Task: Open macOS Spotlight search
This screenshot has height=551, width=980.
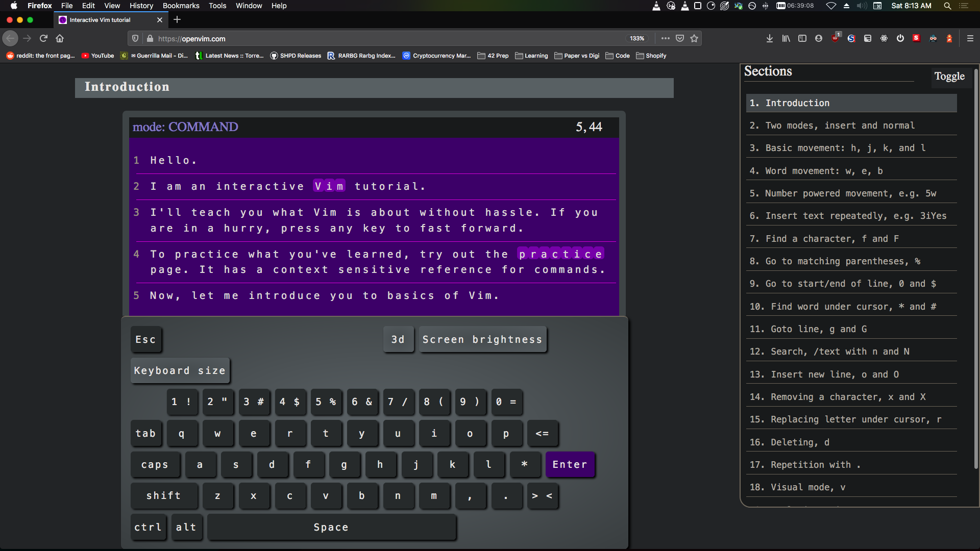Action: (947, 6)
